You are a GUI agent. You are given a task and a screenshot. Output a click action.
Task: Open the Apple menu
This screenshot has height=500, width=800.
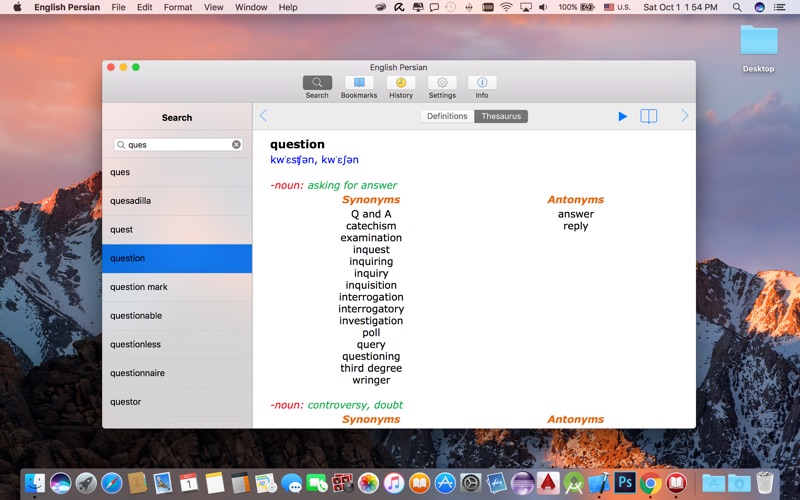[17, 7]
